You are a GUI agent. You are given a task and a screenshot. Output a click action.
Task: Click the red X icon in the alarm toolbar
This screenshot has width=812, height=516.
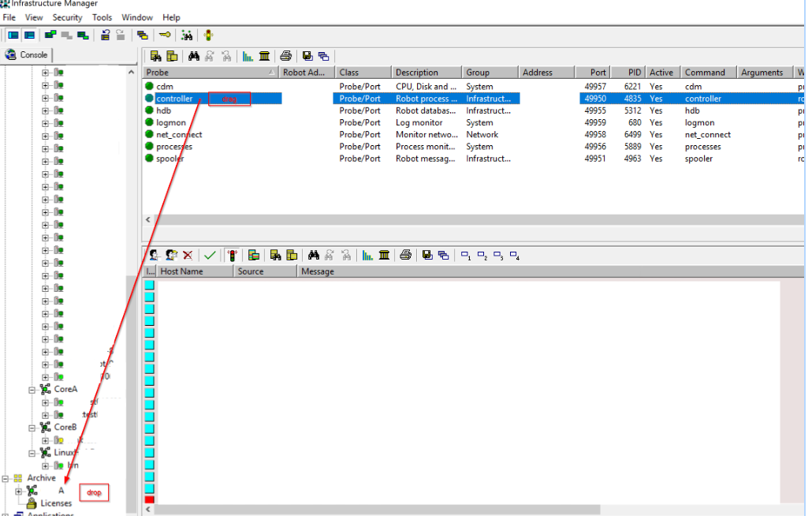pyautogui.click(x=188, y=255)
